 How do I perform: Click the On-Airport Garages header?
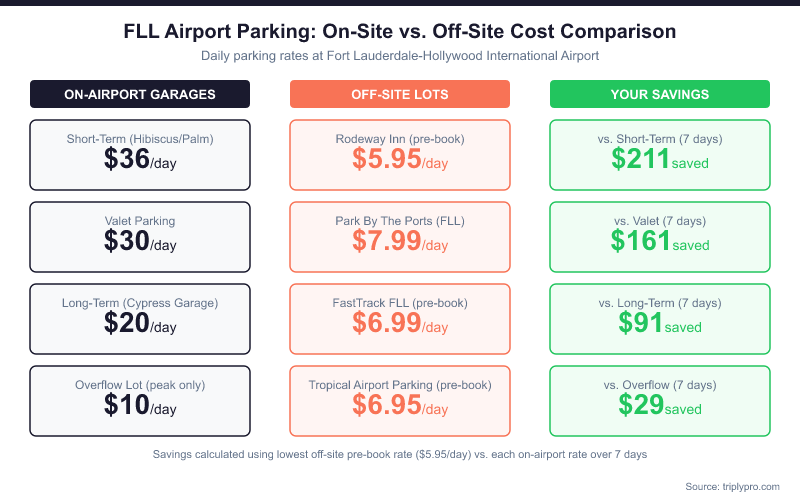coord(140,94)
